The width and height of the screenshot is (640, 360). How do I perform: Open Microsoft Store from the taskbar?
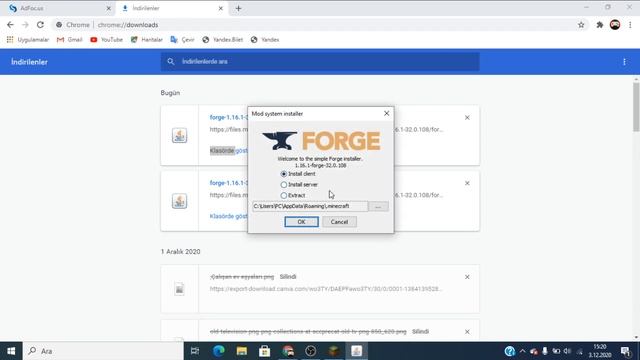264,351
